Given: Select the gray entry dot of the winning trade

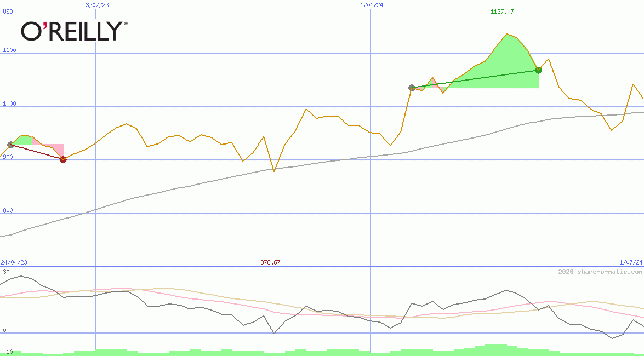Looking at the screenshot, I should tap(412, 88).
